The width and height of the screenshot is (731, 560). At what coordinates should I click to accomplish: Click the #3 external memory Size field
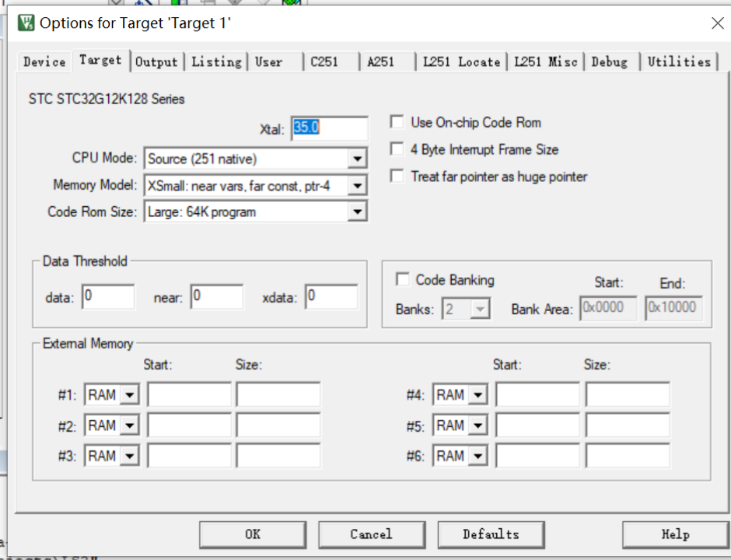(278, 455)
